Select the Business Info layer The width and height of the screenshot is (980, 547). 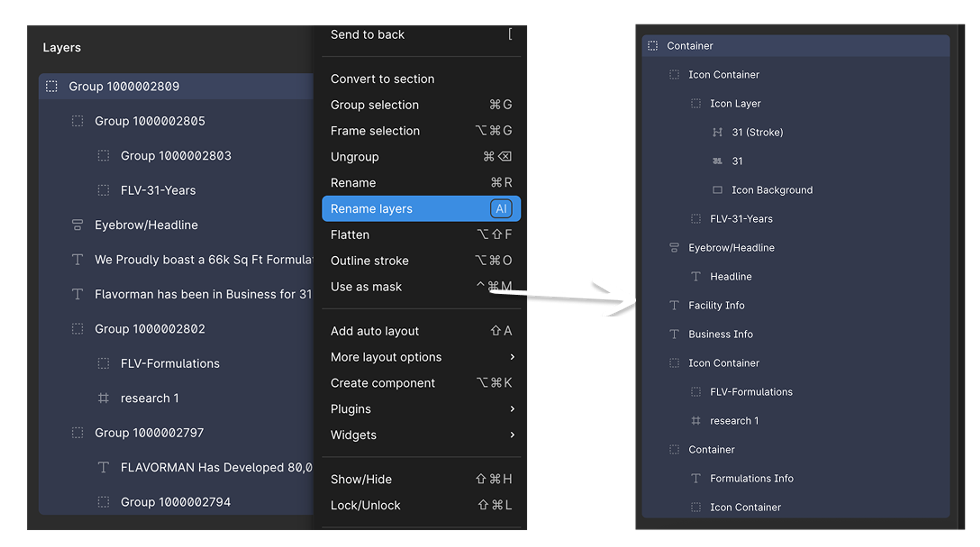[x=796, y=334]
